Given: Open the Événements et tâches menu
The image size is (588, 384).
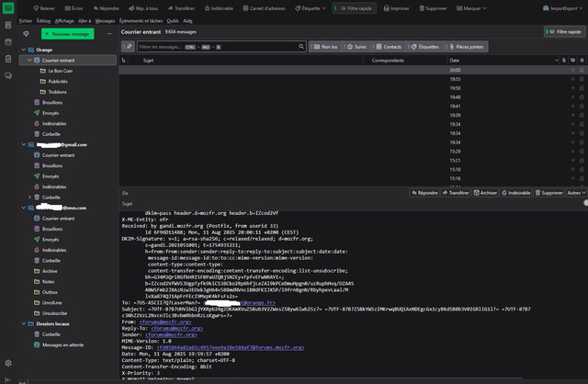Looking at the screenshot, I should (x=141, y=21).
